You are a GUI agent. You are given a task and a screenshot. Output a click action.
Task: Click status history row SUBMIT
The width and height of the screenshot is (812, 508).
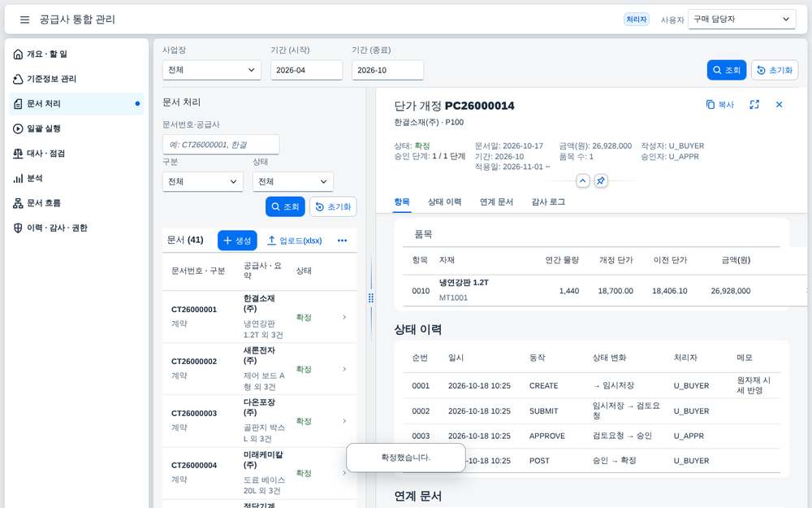coord(591,411)
